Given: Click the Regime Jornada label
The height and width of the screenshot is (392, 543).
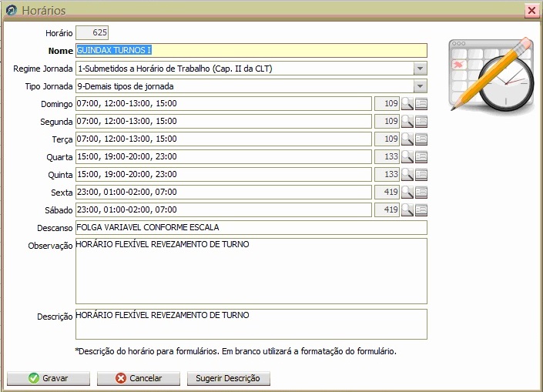Looking at the screenshot, I should pos(43,69).
